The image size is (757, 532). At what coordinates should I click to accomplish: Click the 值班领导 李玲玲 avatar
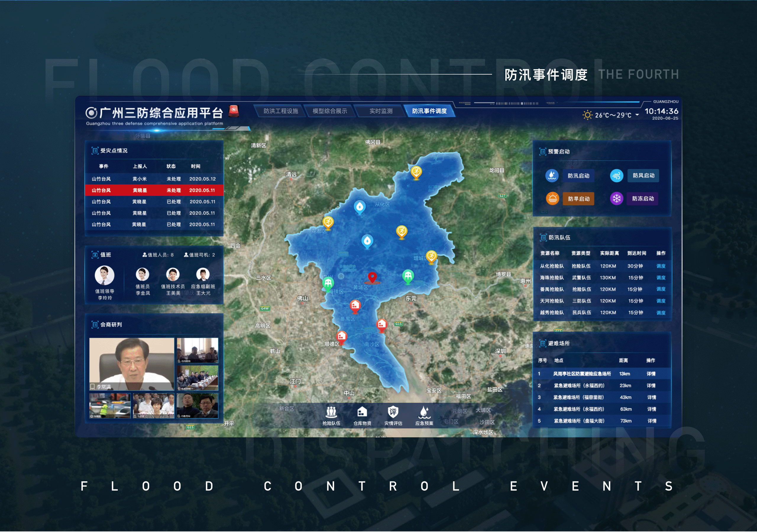(104, 275)
